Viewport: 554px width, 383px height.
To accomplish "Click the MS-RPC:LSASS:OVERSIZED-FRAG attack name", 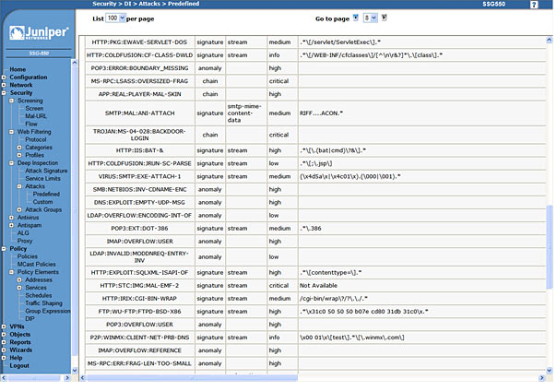I will (139, 81).
